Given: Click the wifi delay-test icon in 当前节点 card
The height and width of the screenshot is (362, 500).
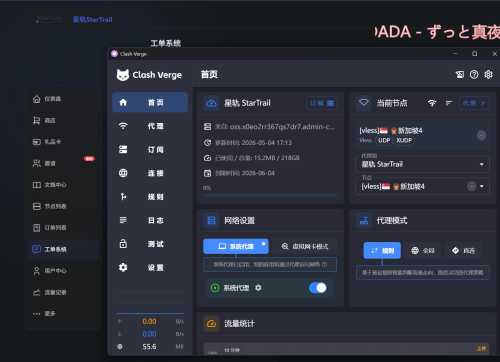Looking at the screenshot, I should click(x=432, y=103).
